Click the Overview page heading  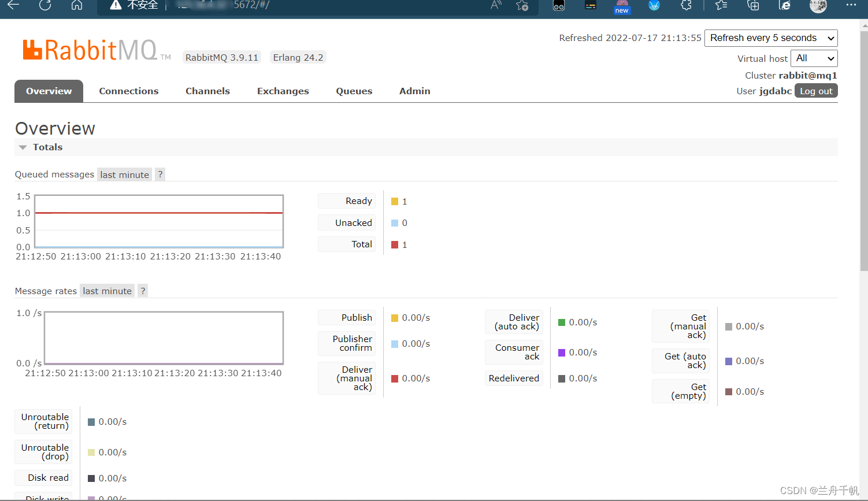(x=55, y=128)
